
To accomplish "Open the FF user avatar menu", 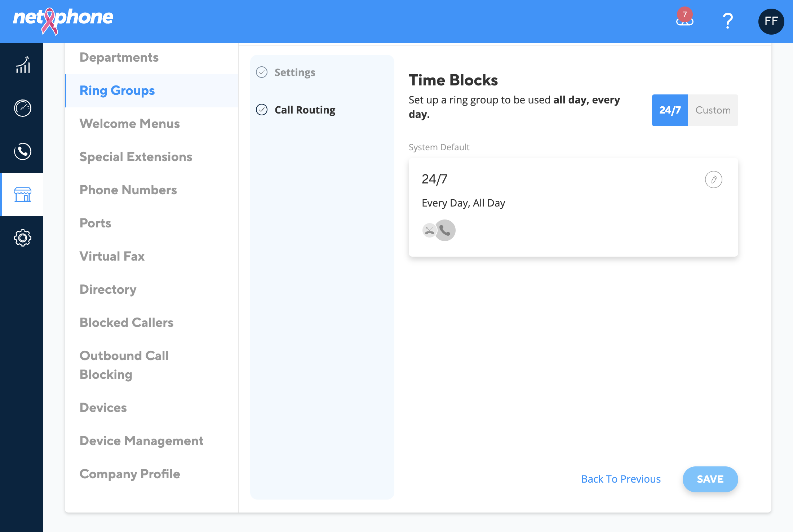I will click(x=771, y=21).
